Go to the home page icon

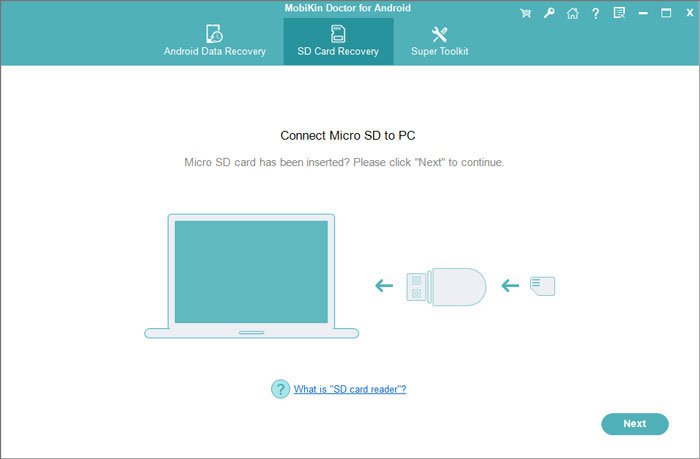click(572, 13)
